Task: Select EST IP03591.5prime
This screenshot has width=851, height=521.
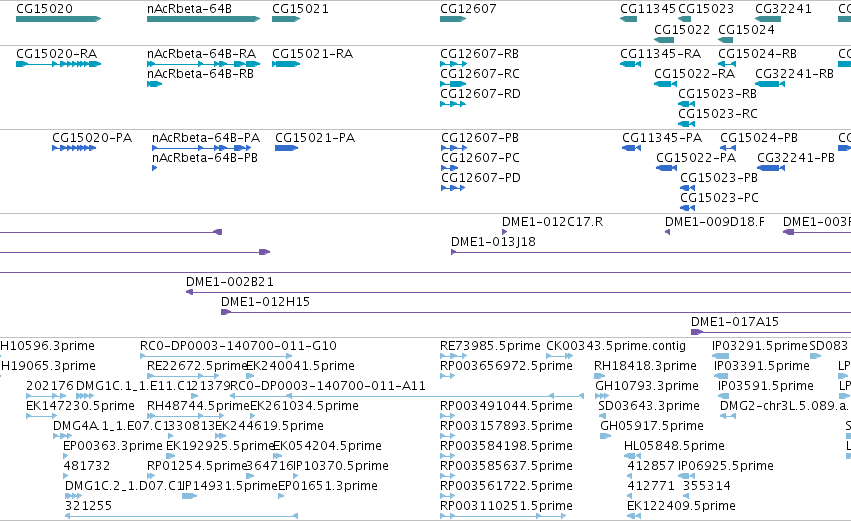Action: pyautogui.click(x=766, y=386)
